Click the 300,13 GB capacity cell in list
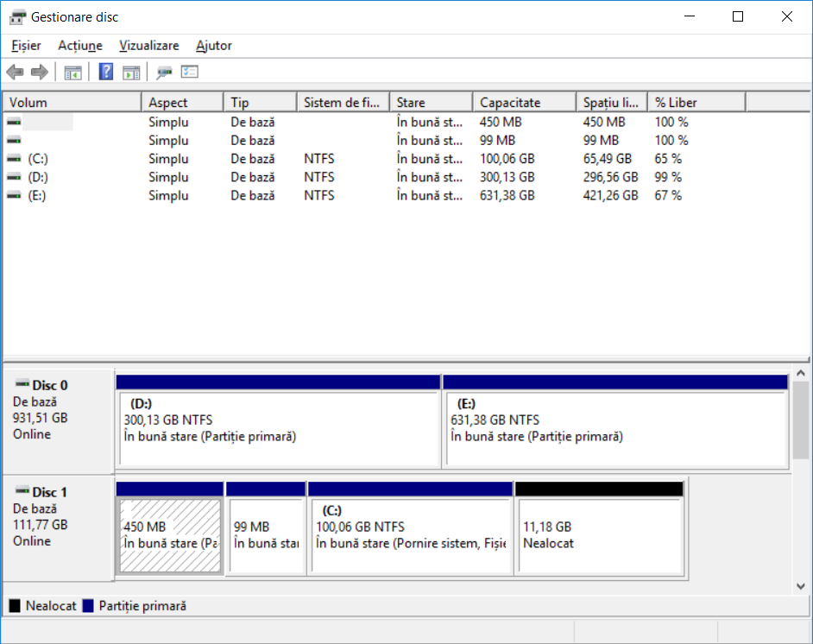 (x=507, y=177)
